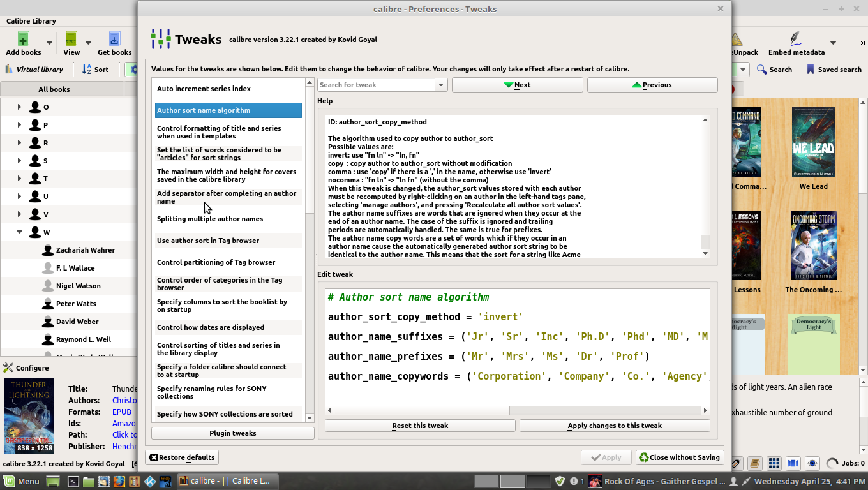The width and height of the screenshot is (868, 490).
Task: Select Control how dates are displayed tweak
Action: click(x=228, y=327)
